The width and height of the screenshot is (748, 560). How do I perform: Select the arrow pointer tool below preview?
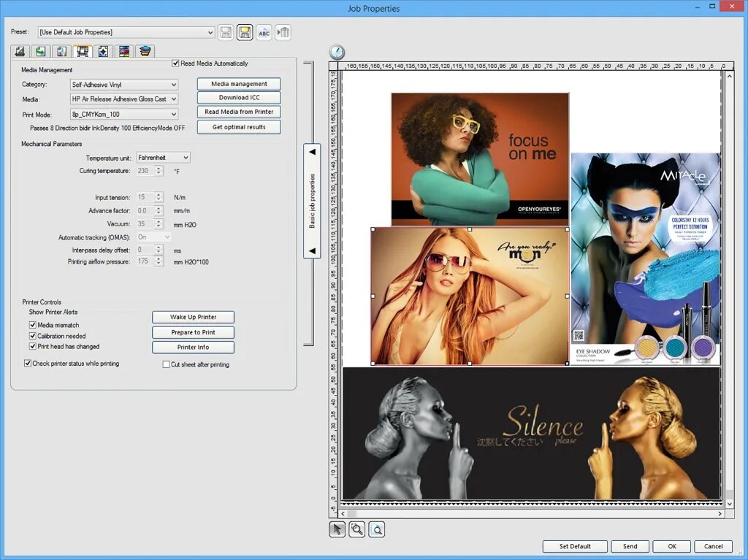coord(337,529)
